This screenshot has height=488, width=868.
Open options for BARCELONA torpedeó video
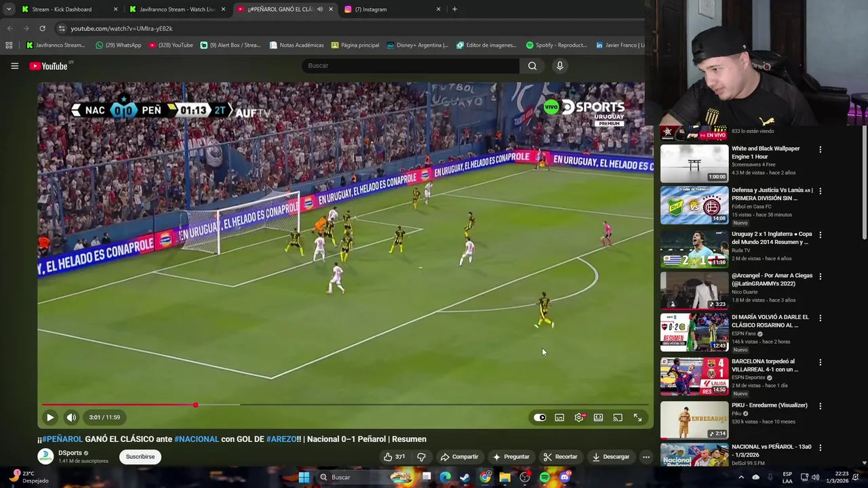click(x=820, y=362)
